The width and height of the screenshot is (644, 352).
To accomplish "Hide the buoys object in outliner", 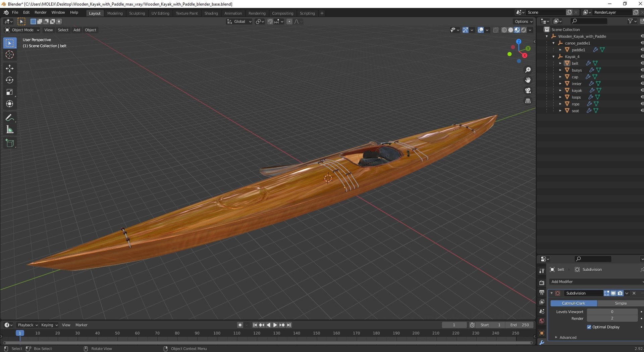I will click(x=642, y=70).
